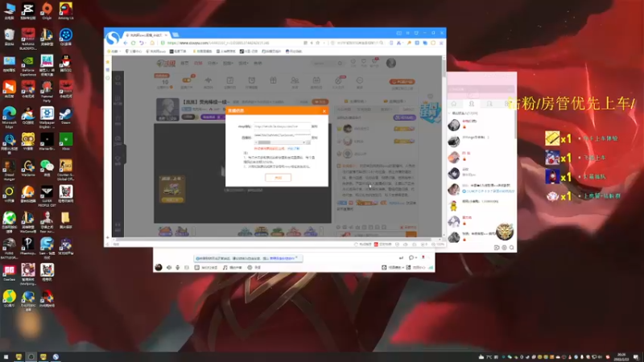This screenshot has height=362, width=644.
Task: Click the Sogou browser back arrow
Action: pos(126,43)
